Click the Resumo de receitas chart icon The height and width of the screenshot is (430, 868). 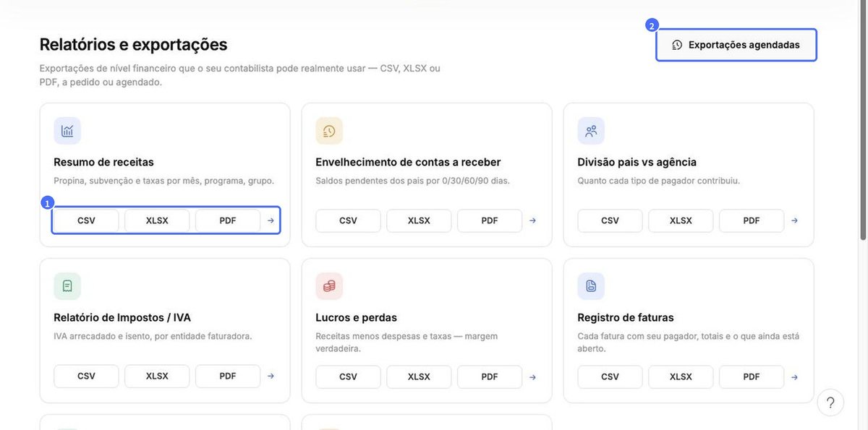67,131
